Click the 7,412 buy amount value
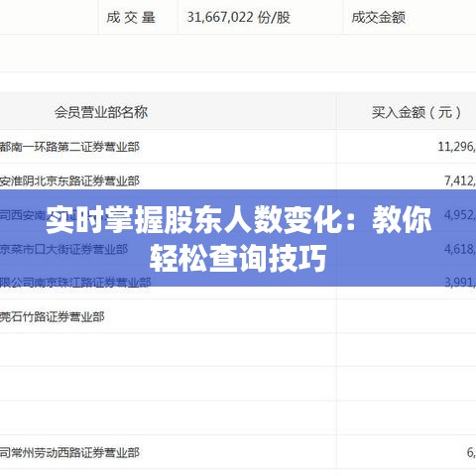476x476 pixels. 460,180
